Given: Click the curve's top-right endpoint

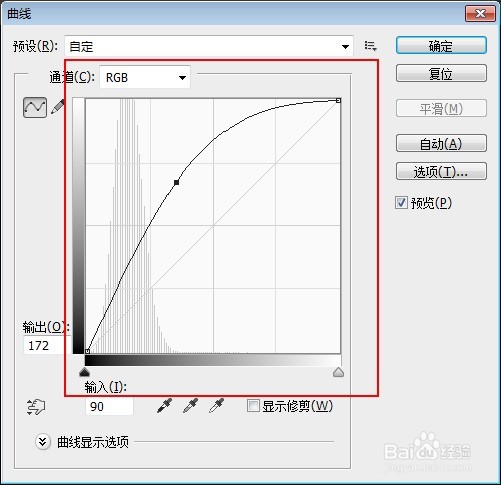Looking at the screenshot, I should pos(338,100).
